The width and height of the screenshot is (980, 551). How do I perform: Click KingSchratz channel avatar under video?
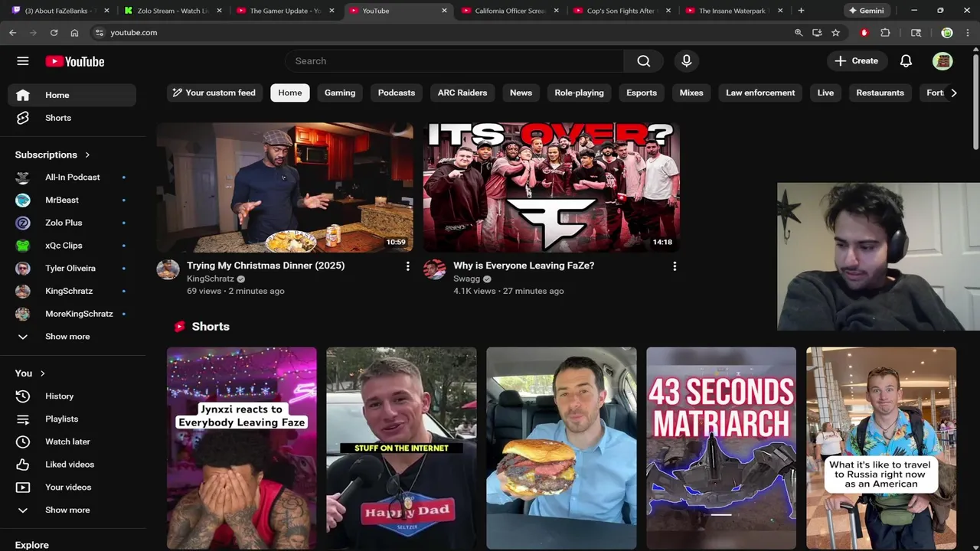click(168, 269)
